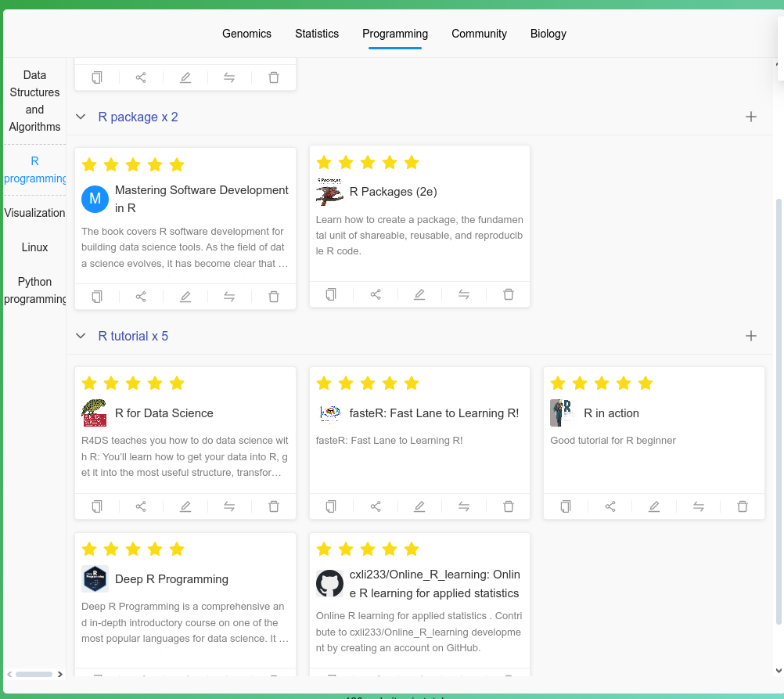The image size is (784, 699).
Task: Click the page scroll-down arrow
Action: [779, 671]
